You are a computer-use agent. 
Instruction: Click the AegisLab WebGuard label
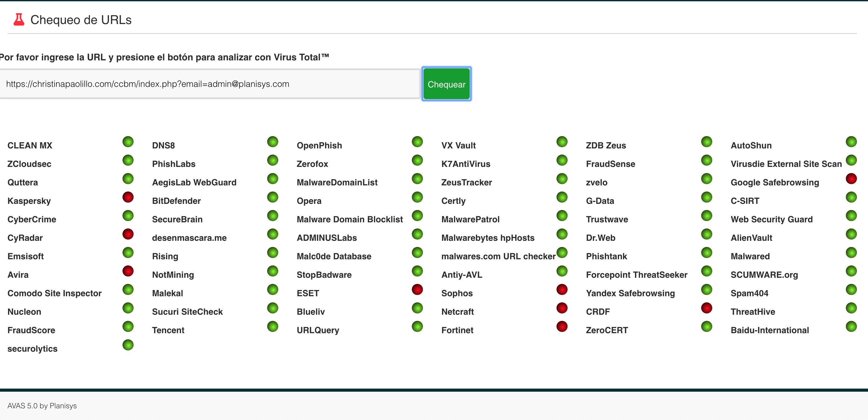point(195,182)
